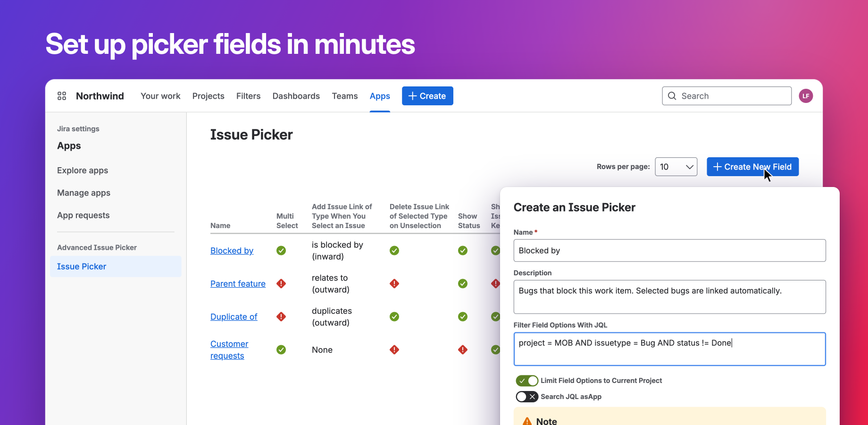This screenshot has width=868, height=425.
Task: Click Create New Field button
Action: pyautogui.click(x=752, y=167)
